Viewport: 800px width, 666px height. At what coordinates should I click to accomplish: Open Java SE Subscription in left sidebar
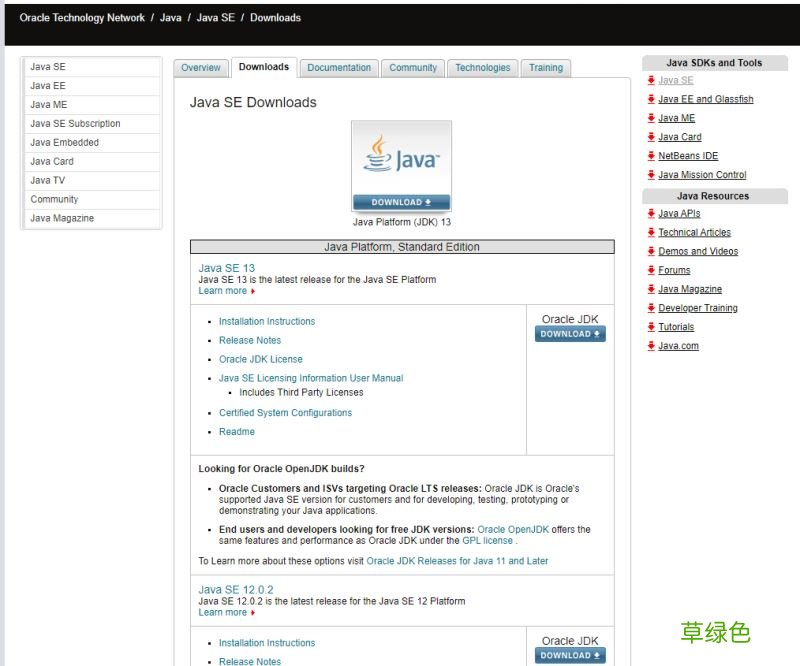click(x=75, y=124)
